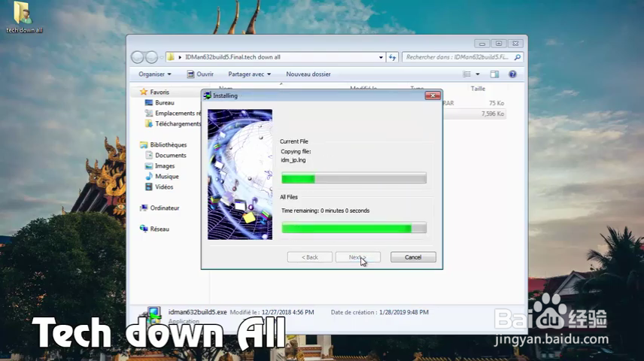The height and width of the screenshot is (361, 644).
Task: Click the Explorer back navigation arrow
Action: (x=138, y=57)
